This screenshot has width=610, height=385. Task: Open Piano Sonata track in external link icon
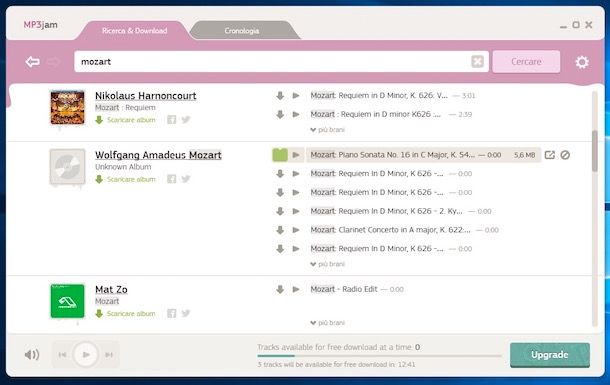point(549,155)
